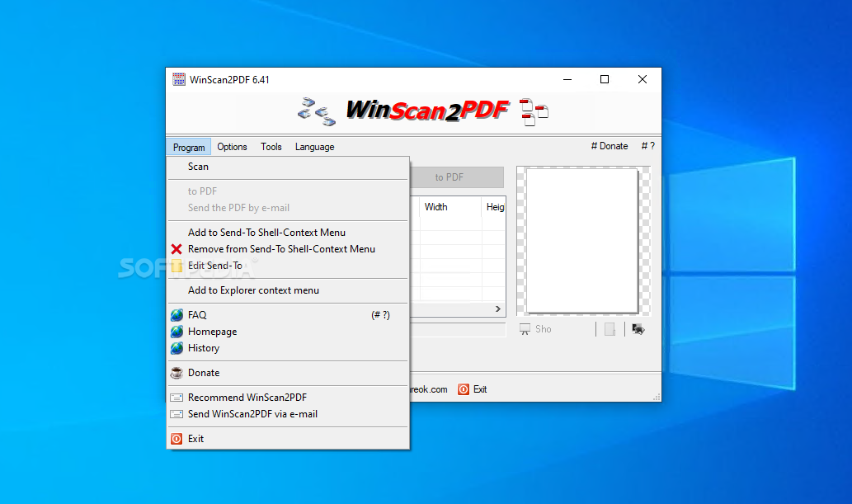The height and width of the screenshot is (504, 852).
Task: Open the Program menu
Action: 189,147
